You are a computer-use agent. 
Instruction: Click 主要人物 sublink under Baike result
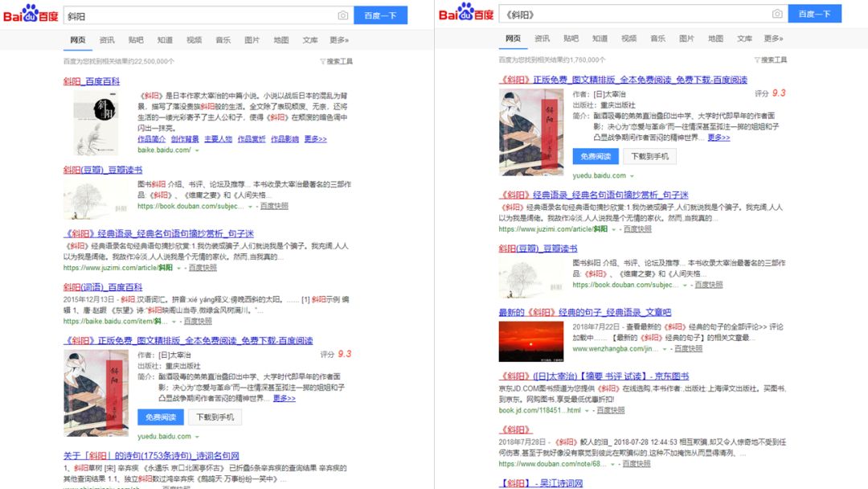[x=218, y=139]
